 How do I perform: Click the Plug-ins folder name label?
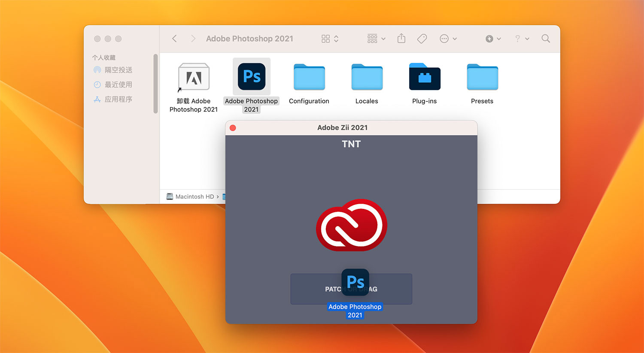point(425,101)
